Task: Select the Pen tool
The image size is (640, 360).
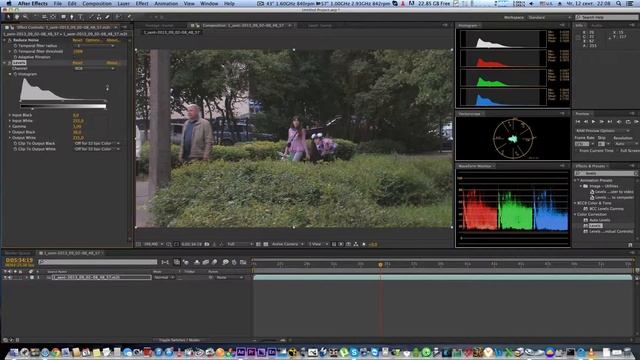Action: (x=72, y=17)
